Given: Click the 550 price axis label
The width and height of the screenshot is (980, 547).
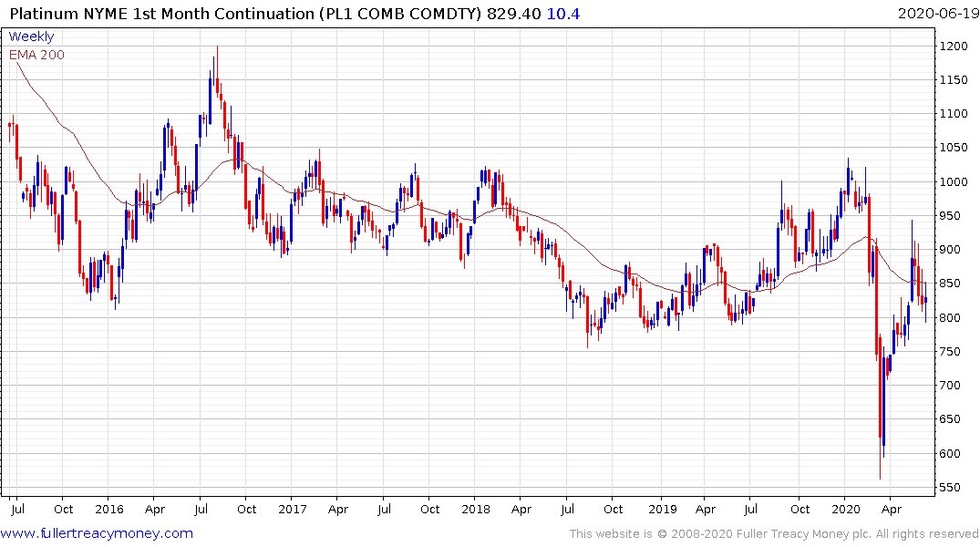Looking at the screenshot, I should 950,487.
